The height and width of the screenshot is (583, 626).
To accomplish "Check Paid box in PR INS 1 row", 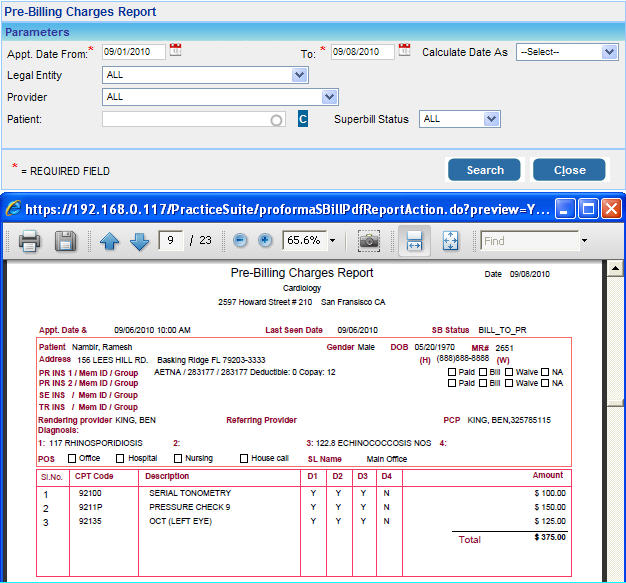I will (452, 372).
